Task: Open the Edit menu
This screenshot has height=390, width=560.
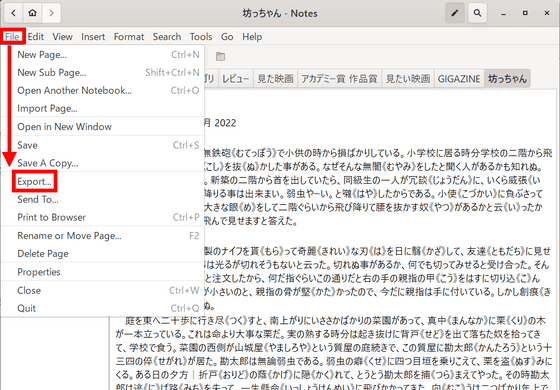Action: 36,36
